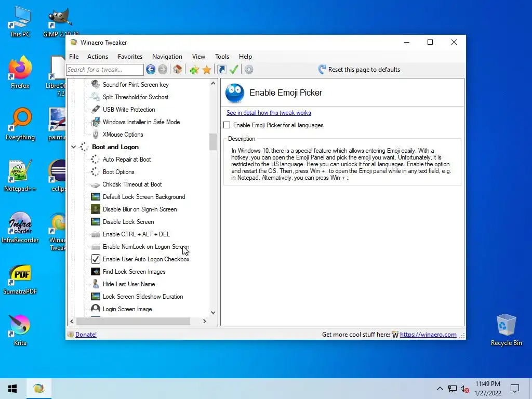Go to Home page icon
The image size is (532, 399).
(x=177, y=70)
